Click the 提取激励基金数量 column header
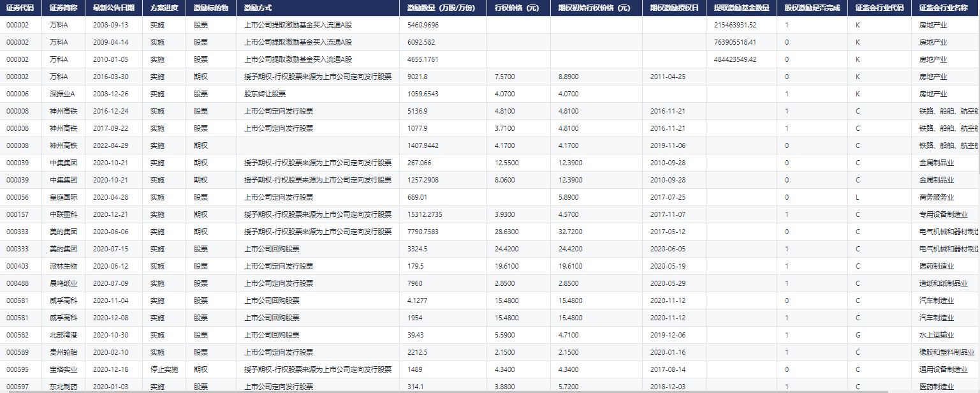Viewport: 980px width, 393px height. pyautogui.click(x=741, y=8)
